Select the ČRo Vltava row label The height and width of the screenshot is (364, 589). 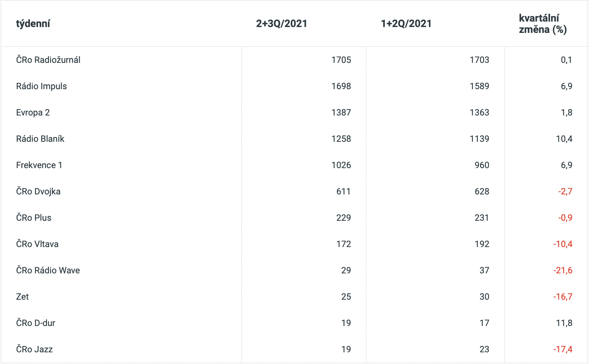(37, 244)
